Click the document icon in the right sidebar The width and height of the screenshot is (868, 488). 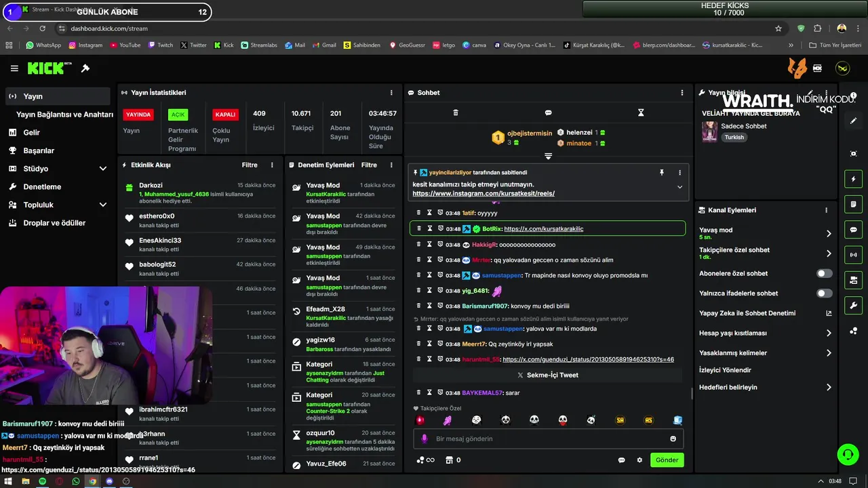coord(854,204)
